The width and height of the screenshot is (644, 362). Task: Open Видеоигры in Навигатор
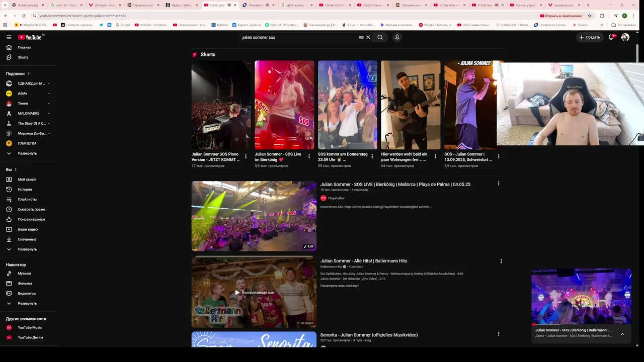point(27,293)
